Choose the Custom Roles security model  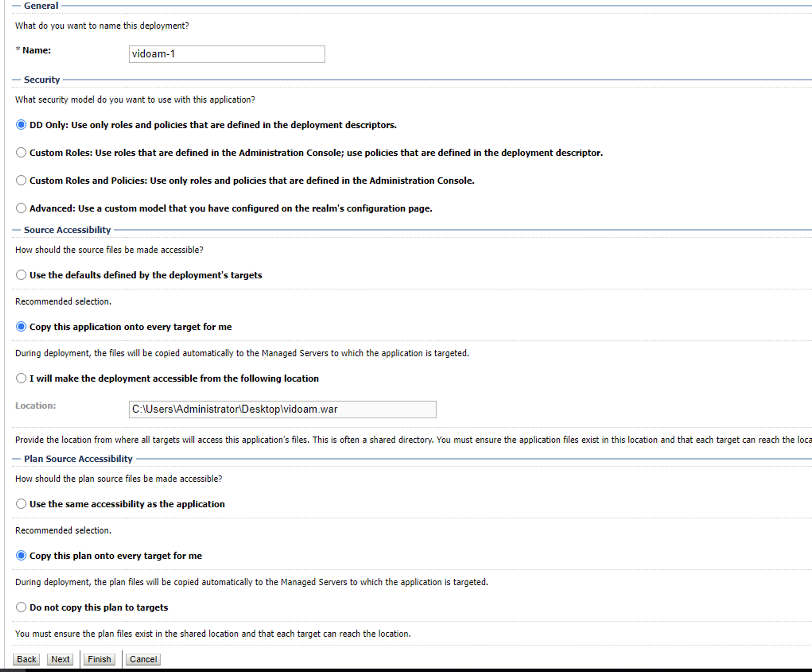(21, 152)
